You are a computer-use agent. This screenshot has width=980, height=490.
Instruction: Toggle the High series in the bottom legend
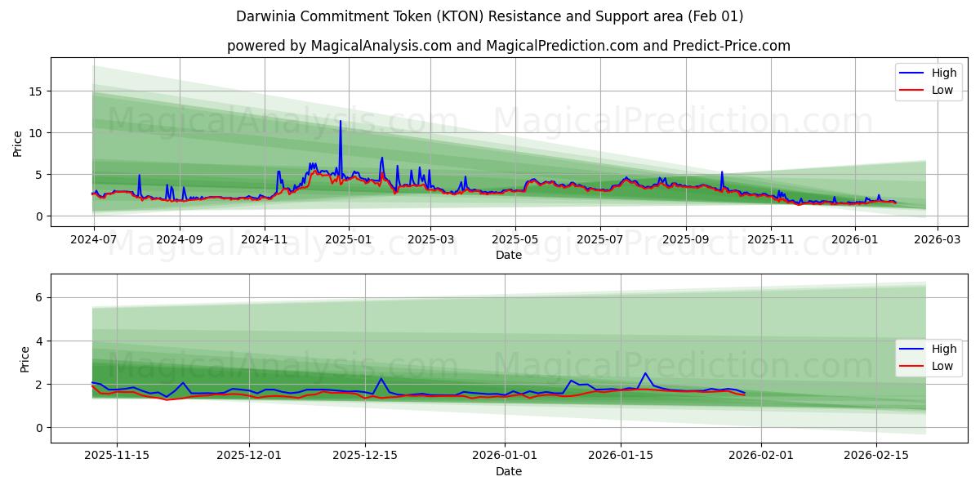[x=935, y=350]
